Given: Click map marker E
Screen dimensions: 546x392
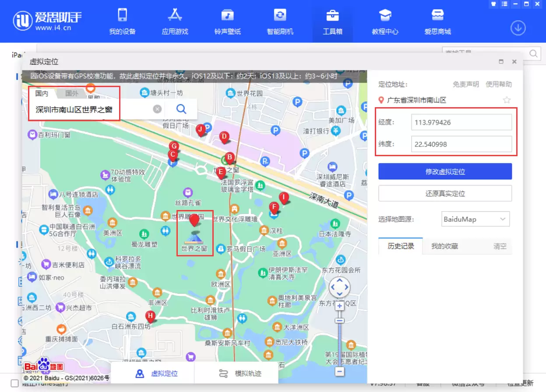Looking at the screenshot, I should click(x=221, y=172).
